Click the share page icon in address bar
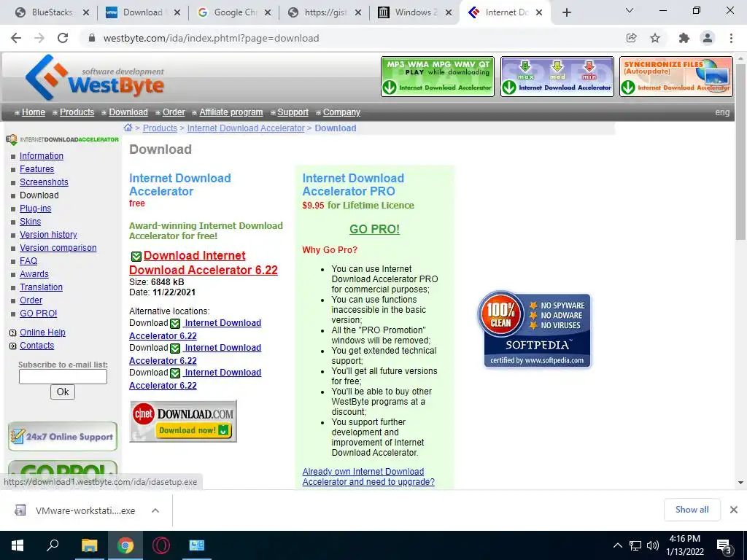747x560 pixels. point(632,38)
